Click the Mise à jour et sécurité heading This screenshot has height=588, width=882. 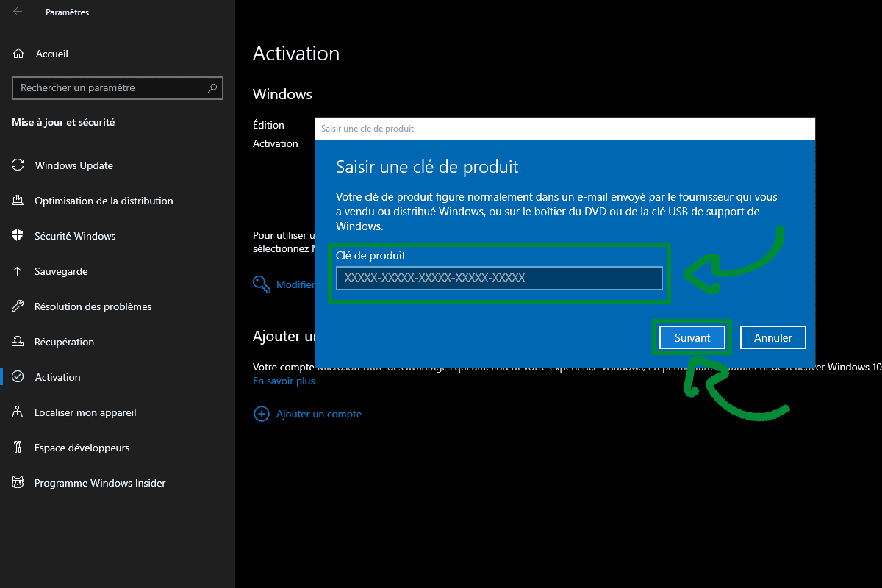[x=63, y=123]
